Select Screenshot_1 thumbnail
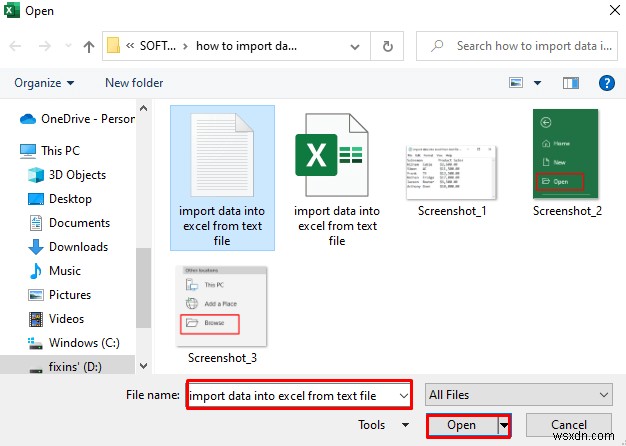The width and height of the screenshot is (626, 446). pyautogui.click(x=451, y=172)
